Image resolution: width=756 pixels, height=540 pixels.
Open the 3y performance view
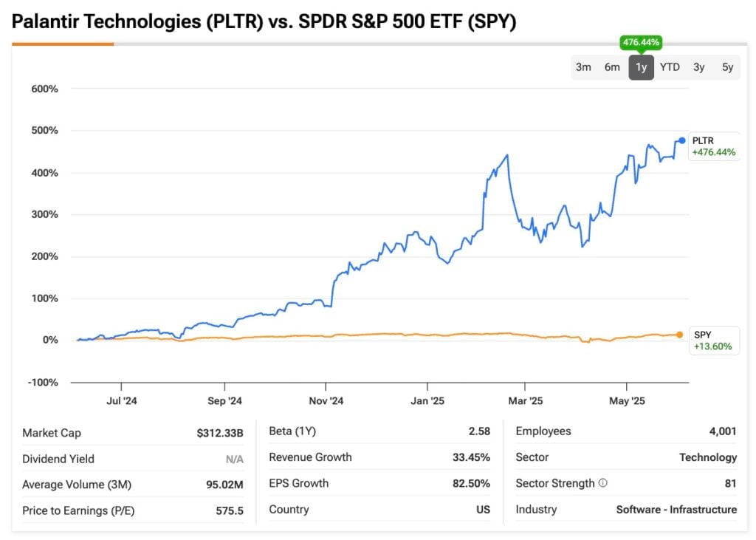pos(698,67)
